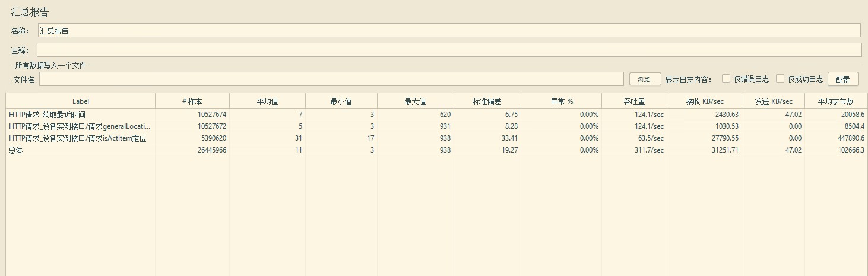Screen dimensions: 868x276
Task: Click received 1030.53 cell
Action: pos(727,126)
